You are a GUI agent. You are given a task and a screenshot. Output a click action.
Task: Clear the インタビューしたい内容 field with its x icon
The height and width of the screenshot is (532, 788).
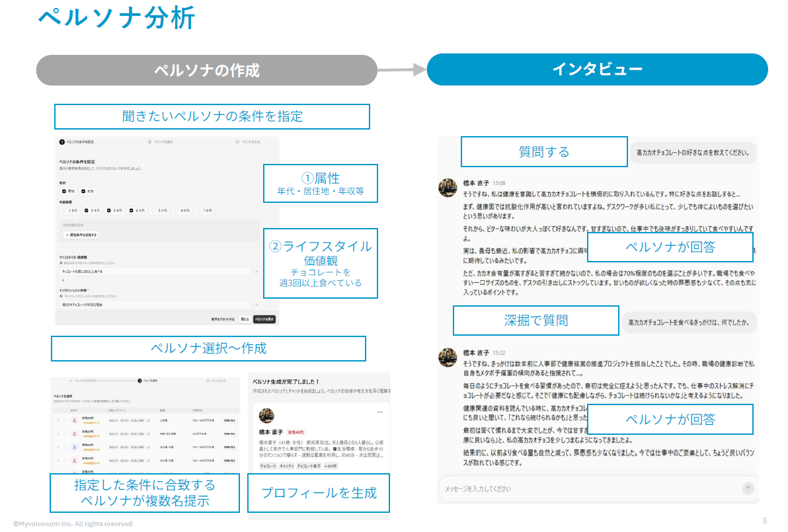coord(256,305)
